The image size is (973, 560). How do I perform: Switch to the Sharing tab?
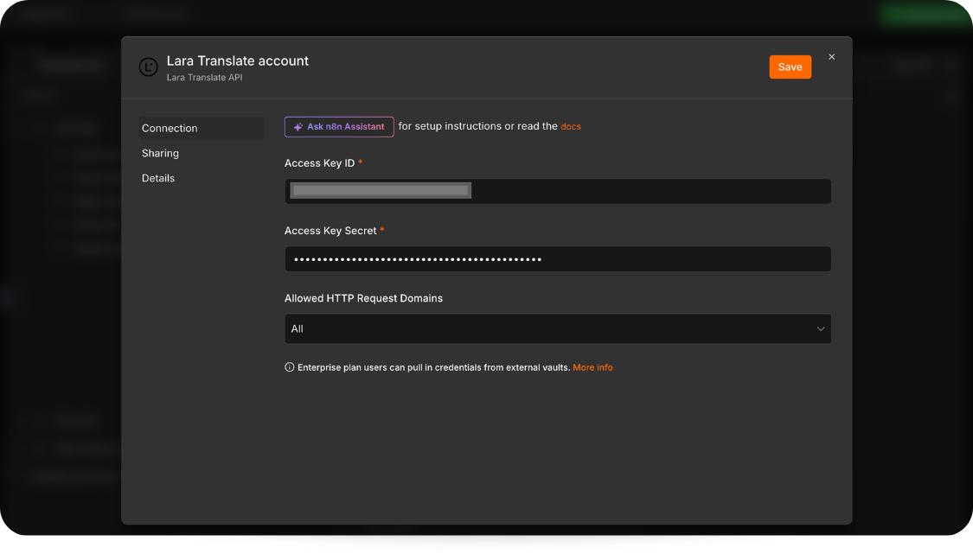160,153
